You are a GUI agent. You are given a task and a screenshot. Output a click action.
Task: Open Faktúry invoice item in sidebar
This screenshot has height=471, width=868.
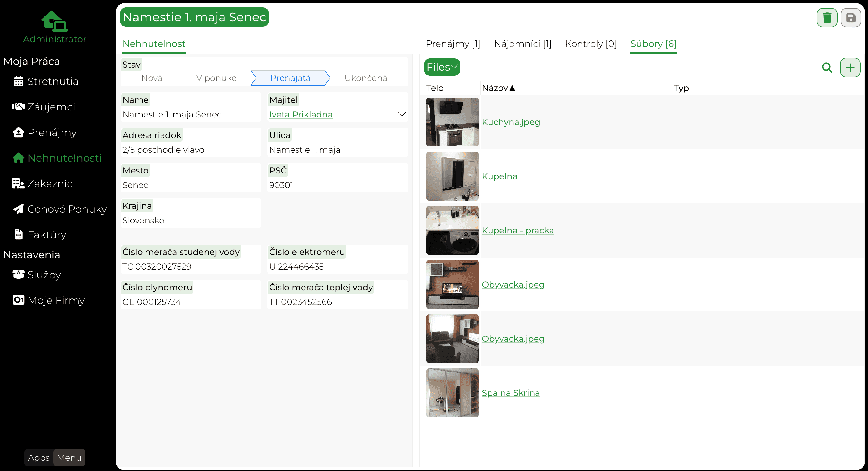pos(39,235)
